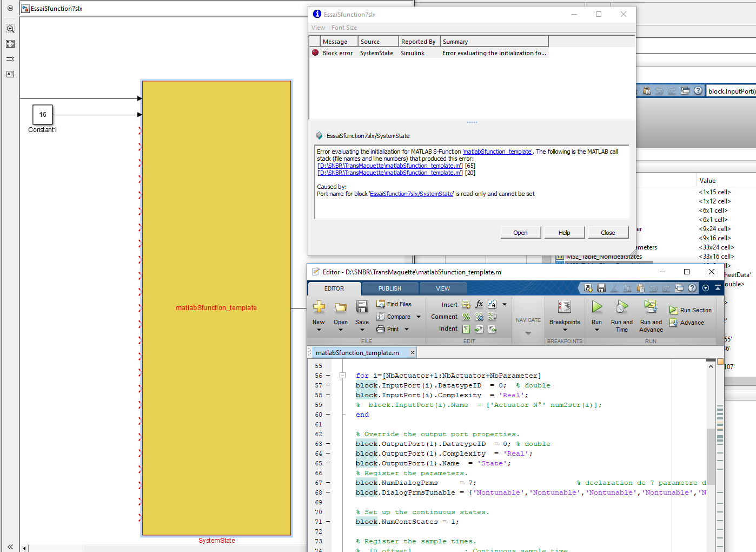Open Compare dropdown arrow
756x552 pixels.
coord(419,317)
